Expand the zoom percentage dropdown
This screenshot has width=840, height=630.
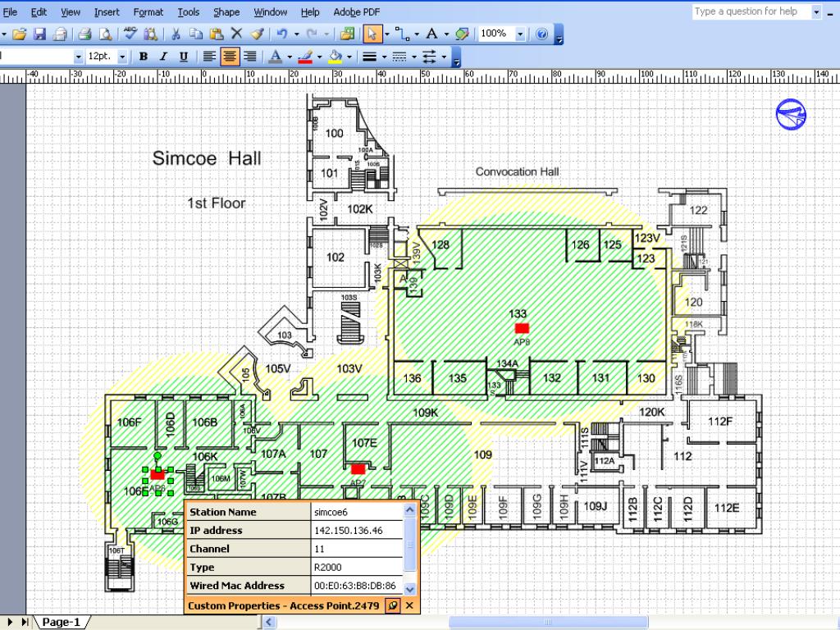(519, 34)
